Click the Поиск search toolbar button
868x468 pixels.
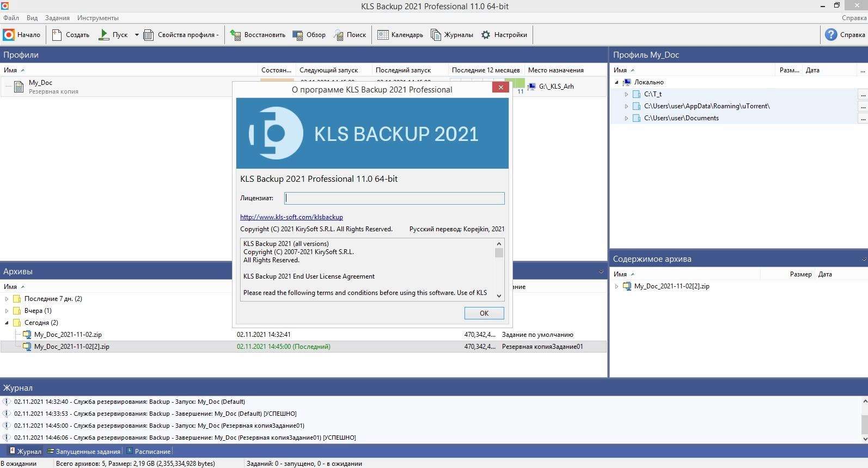pos(350,35)
